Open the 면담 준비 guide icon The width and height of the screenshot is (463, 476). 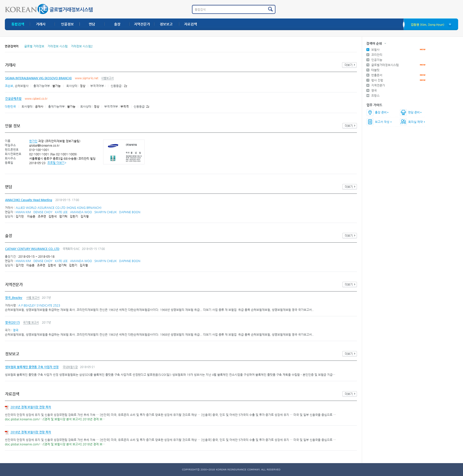pos(403,113)
